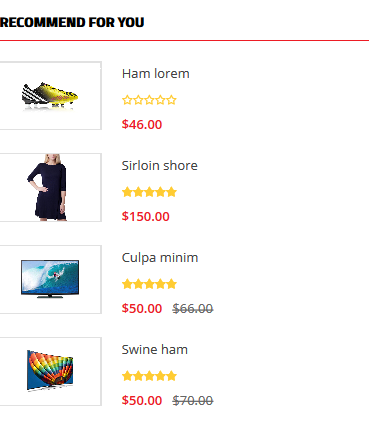Open the surfing TV product thumbnail
The image size is (370, 440).
pos(50,280)
